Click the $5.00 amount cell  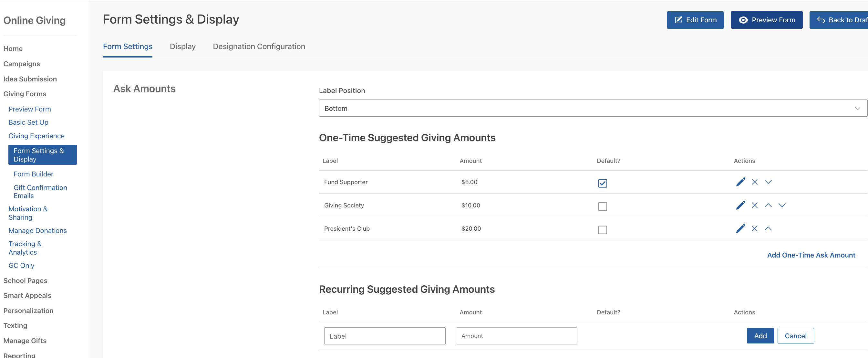pos(469,182)
